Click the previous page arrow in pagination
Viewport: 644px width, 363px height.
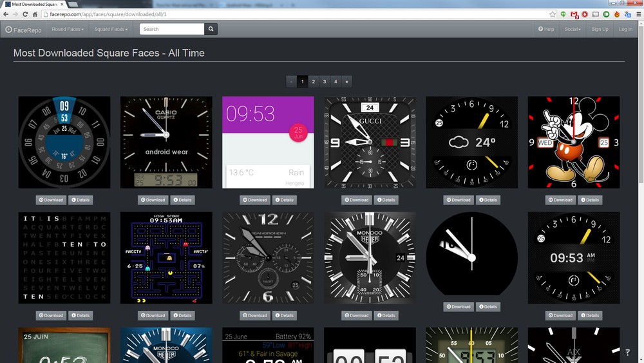point(291,81)
